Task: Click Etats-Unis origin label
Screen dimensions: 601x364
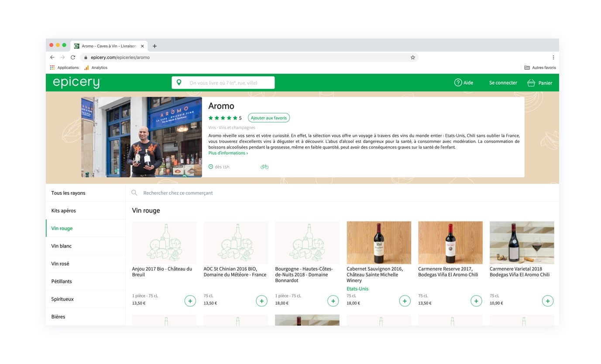Action: [x=357, y=289]
